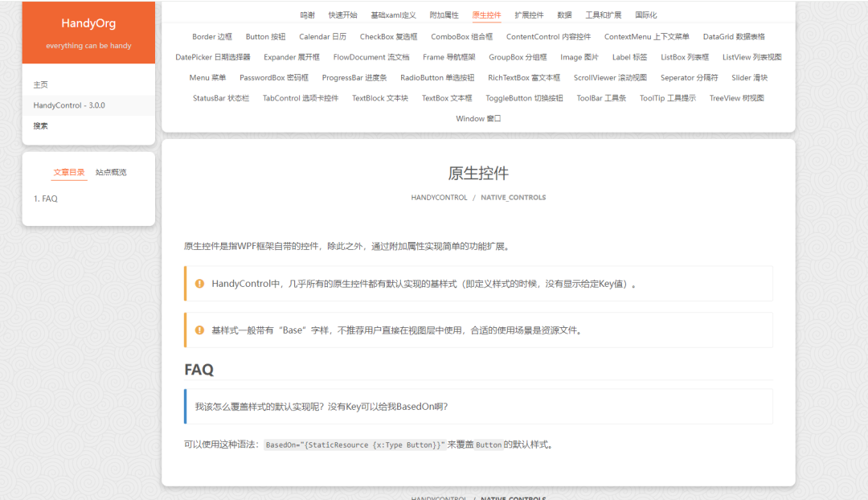Click the warning icon in the first HandyControl note

[x=199, y=284]
